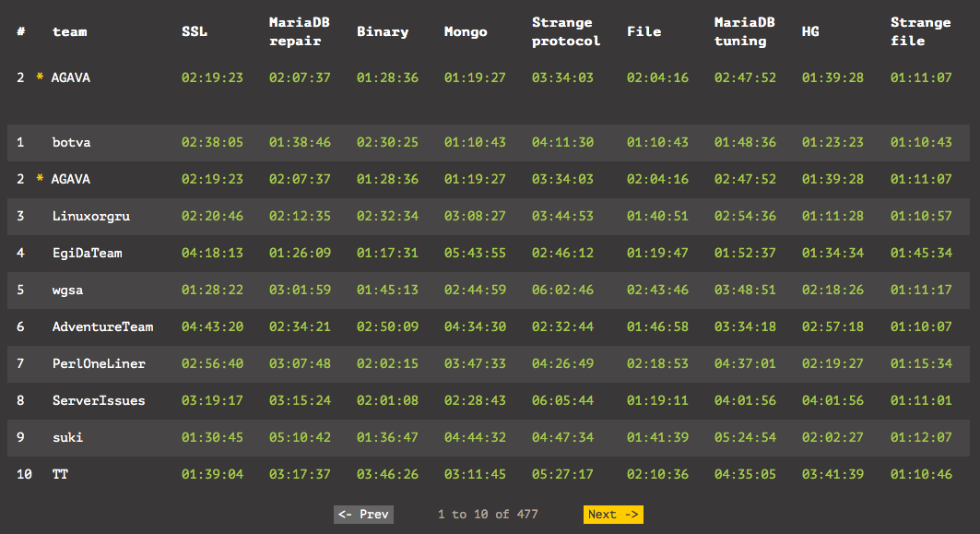Click botva's SSL time 02:38:05

click(212, 142)
